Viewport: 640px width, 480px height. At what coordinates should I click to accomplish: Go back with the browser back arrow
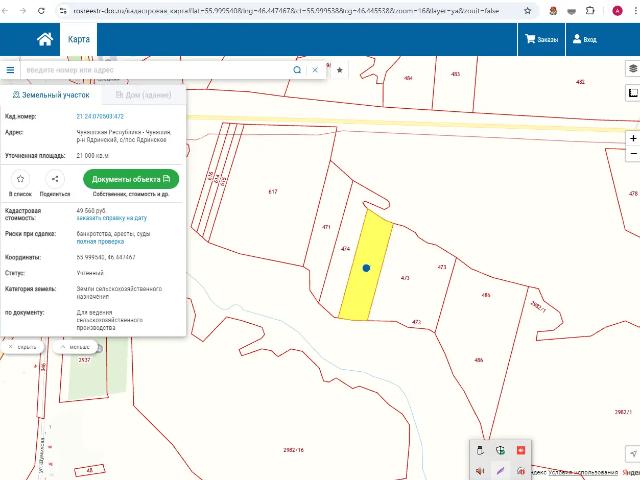tap(5, 11)
